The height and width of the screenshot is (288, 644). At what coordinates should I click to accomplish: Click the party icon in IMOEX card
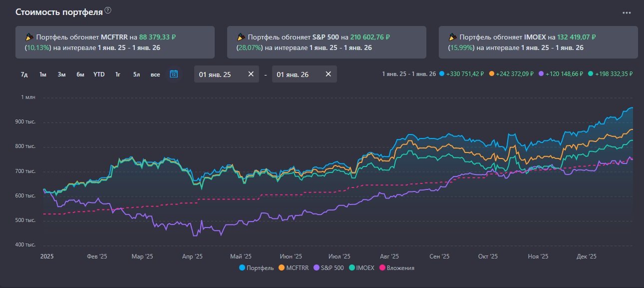coord(452,37)
